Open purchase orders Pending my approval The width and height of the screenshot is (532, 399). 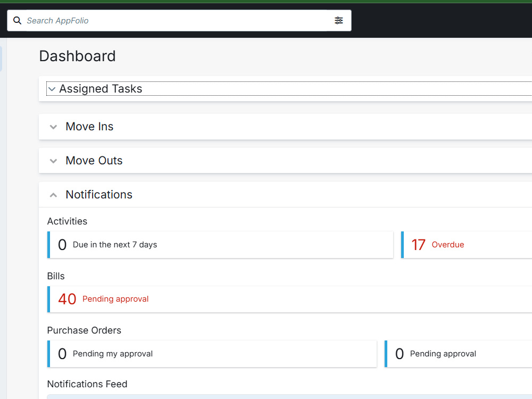tap(212, 354)
